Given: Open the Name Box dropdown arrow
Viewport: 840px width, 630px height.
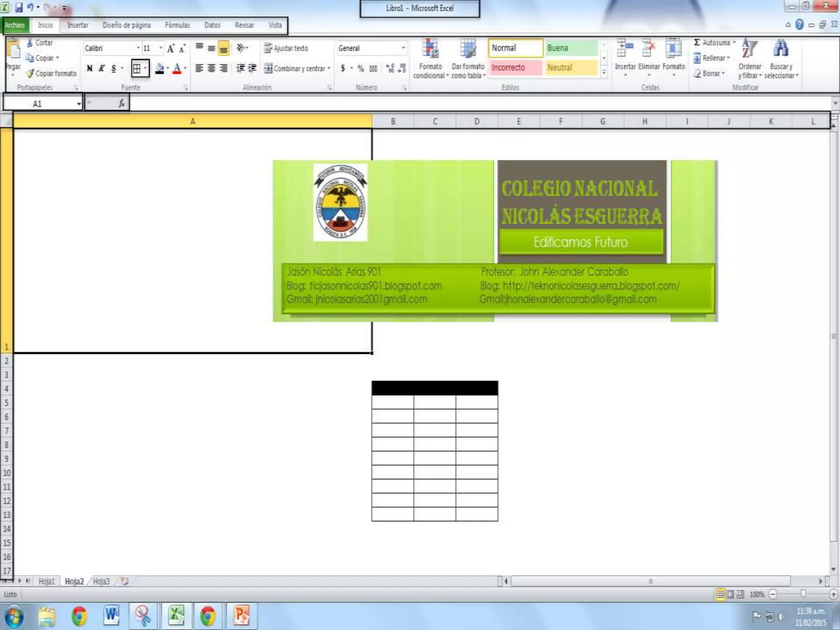Looking at the screenshot, I should coord(78,104).
